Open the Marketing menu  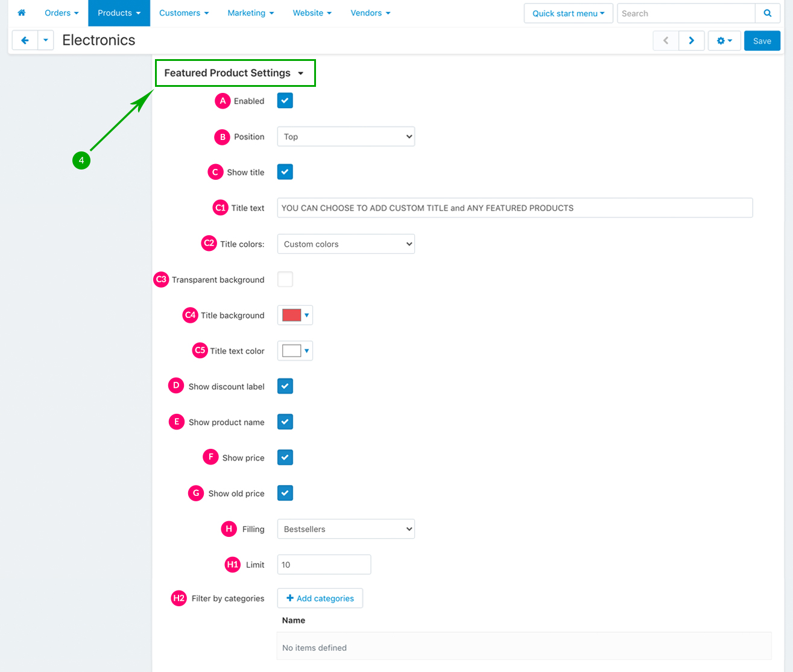[x=250, y=13]
